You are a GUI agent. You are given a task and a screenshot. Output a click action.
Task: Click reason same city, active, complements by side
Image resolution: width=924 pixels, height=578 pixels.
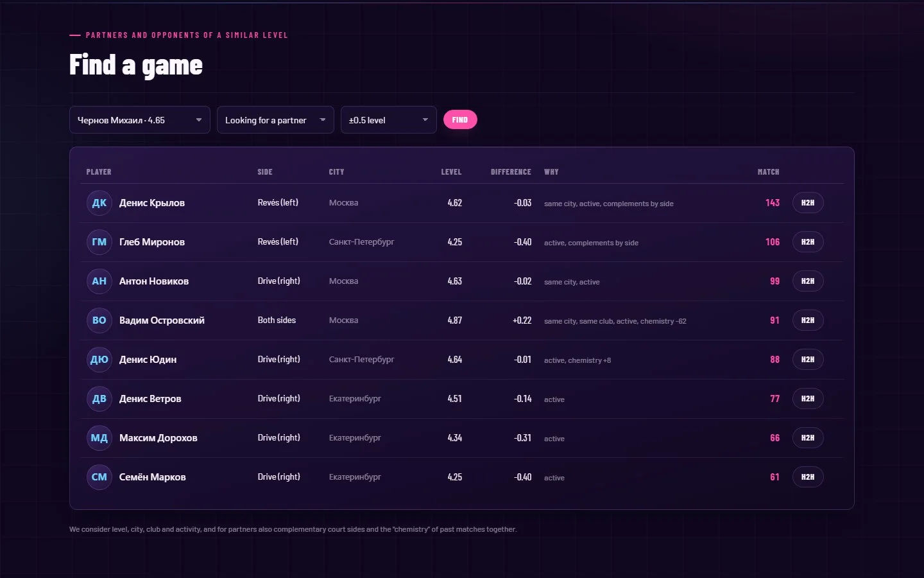tap(609, 204)
